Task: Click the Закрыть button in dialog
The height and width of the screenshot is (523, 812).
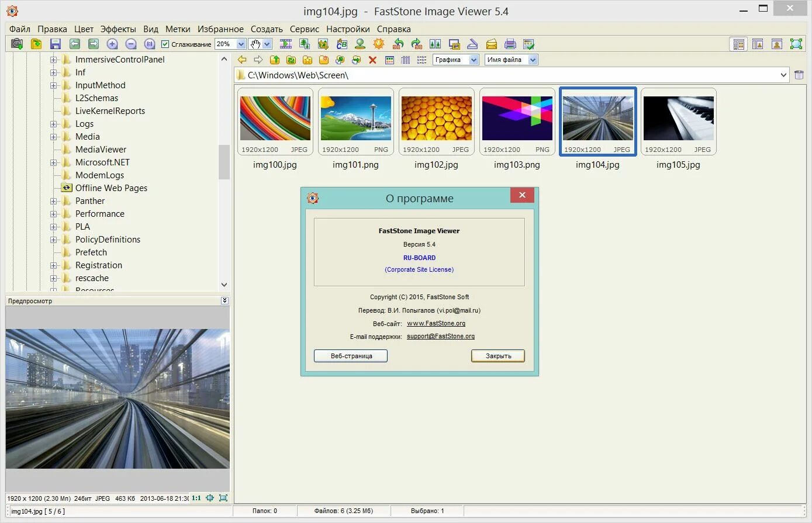Action: pos(498,356)
